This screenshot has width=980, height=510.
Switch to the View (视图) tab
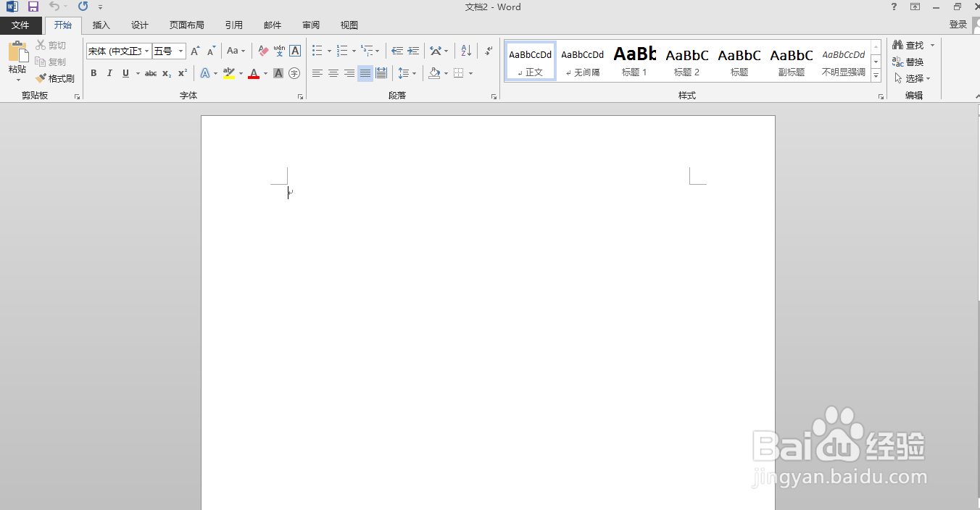(349, 25)
